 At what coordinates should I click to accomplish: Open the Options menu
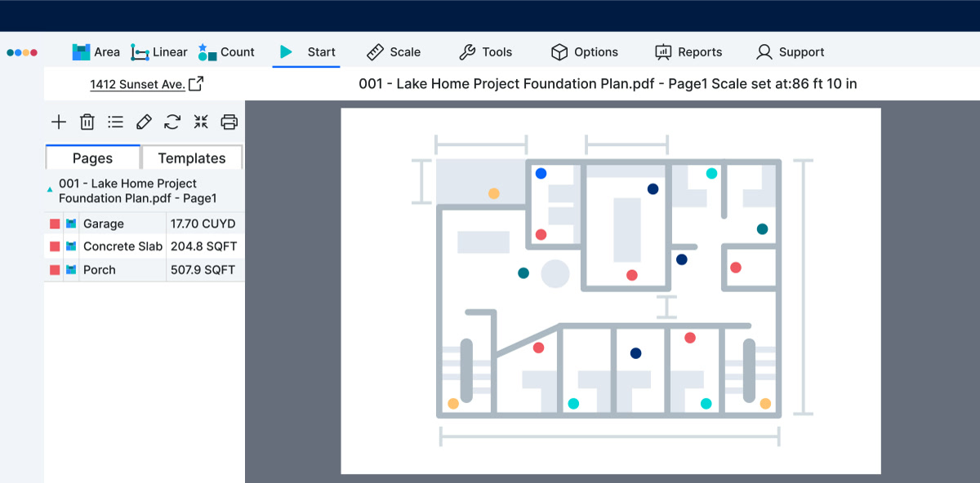(x=585, y=52)
